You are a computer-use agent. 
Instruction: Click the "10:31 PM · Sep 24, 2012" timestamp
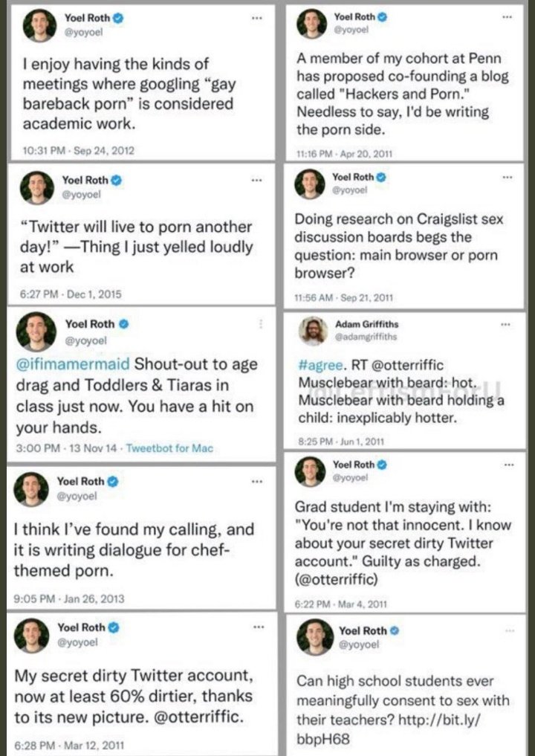coord(79,149)
